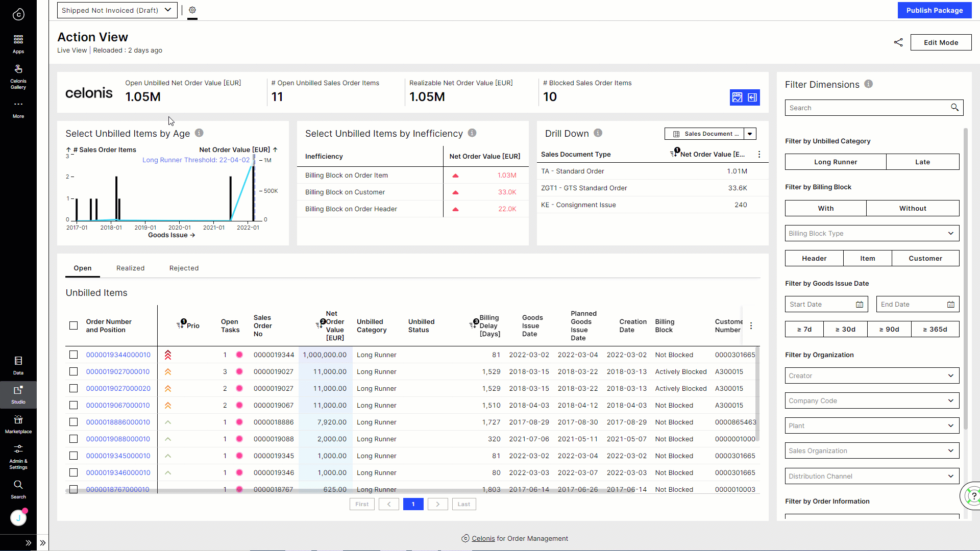The height and width of the screenshot is (551, 980).
Task: Switch to the Realized tab
Action: coord(130,268)
